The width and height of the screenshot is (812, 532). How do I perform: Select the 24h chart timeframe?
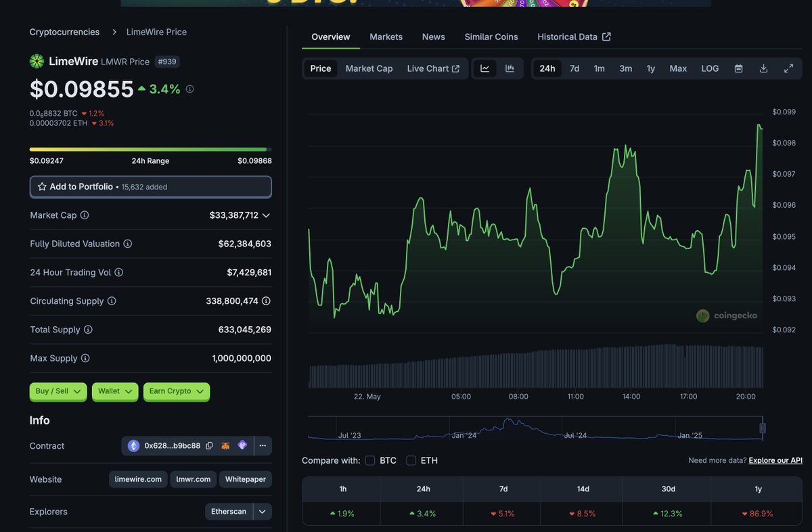547,68
